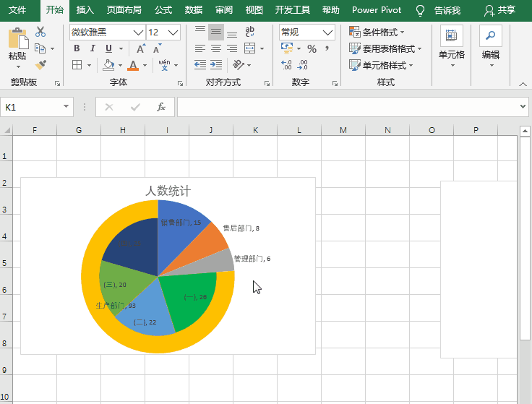The height and width of the screenshot is (404, 532).
Task: Click the insert function fx icon
Action: click(160, 107)
